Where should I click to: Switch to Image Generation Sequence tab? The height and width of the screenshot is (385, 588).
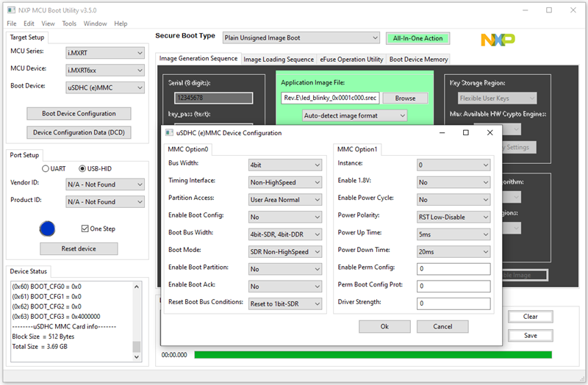(x=198, y=59)
